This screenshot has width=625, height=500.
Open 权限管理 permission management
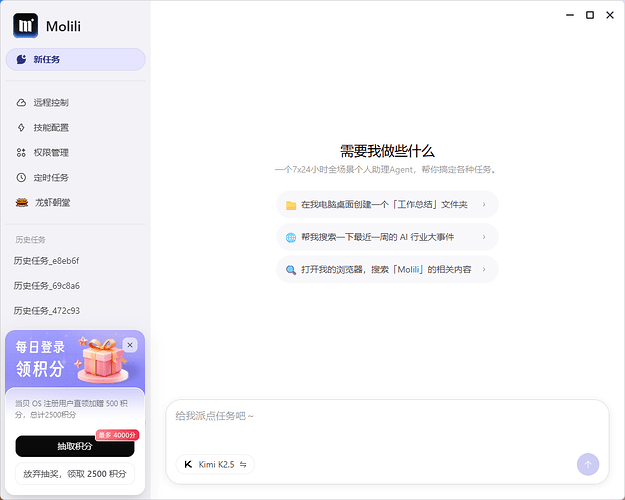pyautogui.click(x=76, y=152)
